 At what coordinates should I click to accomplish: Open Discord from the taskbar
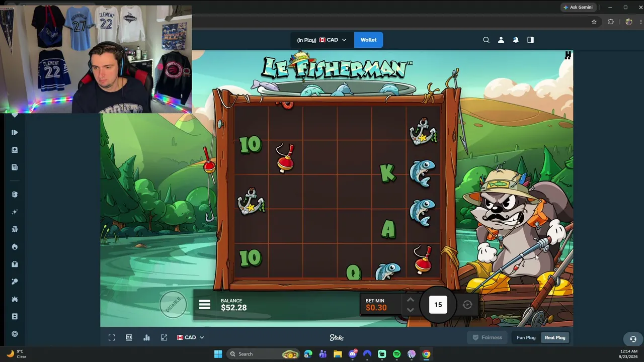click(x=352, y=354)
